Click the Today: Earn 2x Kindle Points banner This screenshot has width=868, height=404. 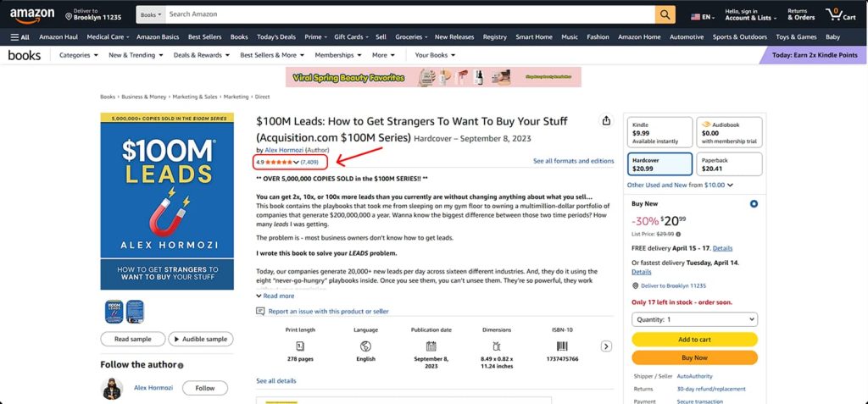pos(815,55)
